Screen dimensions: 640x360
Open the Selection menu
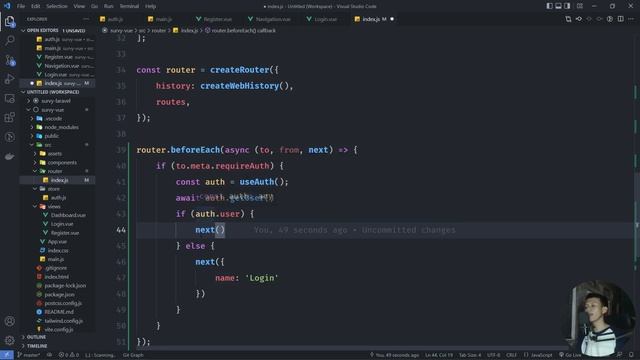tap(57, 6)
